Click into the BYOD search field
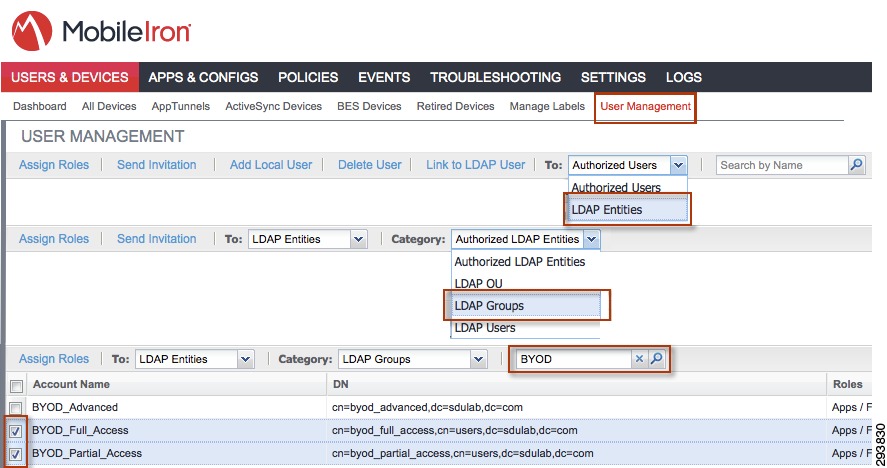 pyautogui.click(x=574, y=359)
